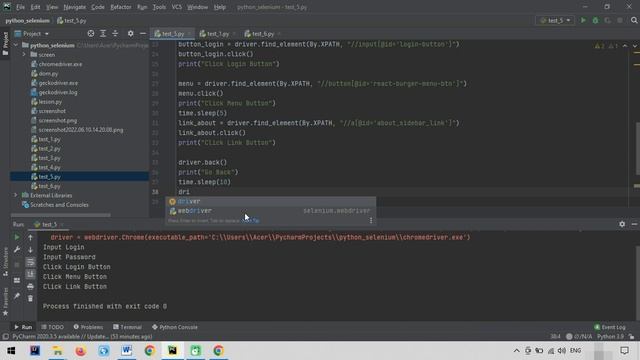Open Word from the taskbar
This screenshot has width=640, height=360.
click(x=127, y=351)
